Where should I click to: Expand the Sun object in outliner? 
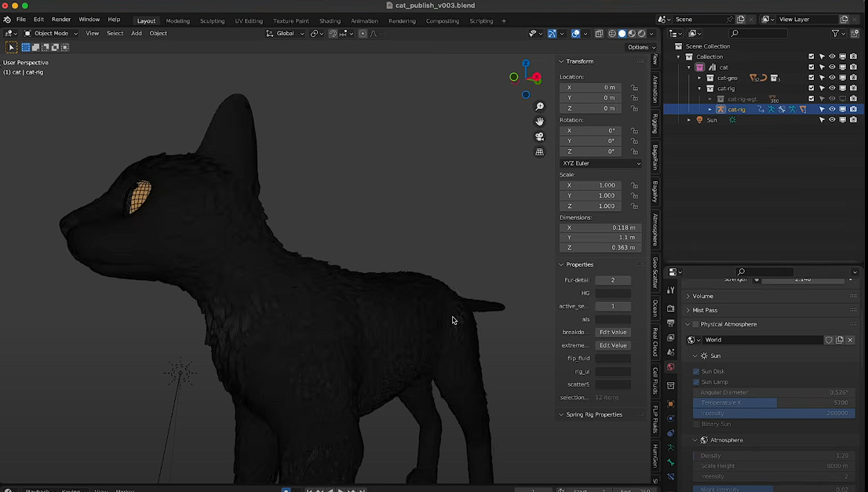[x=688, y=120]
